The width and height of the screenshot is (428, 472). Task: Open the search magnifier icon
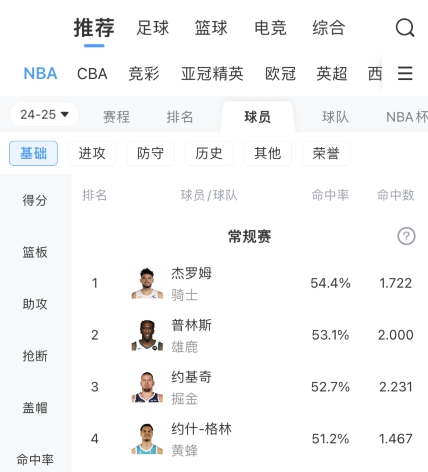pyautogui.click(x=405, y=28)
